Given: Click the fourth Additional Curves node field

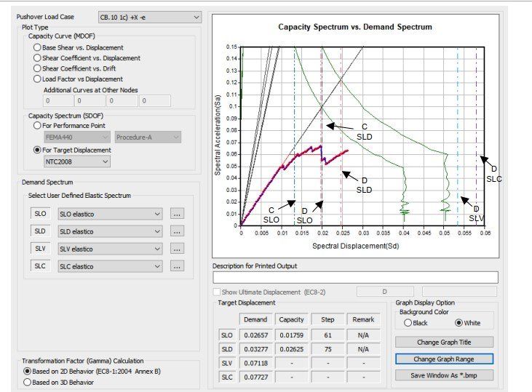Looking at the screenshot, I should 155,100.
